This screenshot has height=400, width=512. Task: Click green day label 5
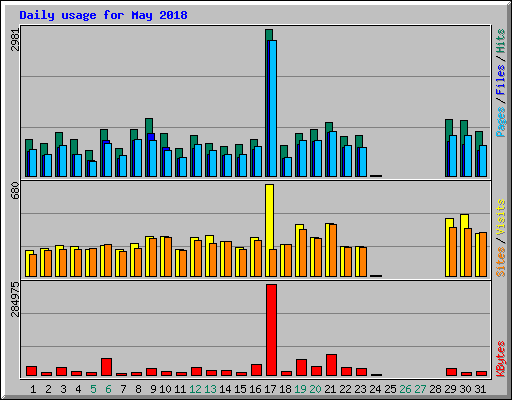point(93,389)
